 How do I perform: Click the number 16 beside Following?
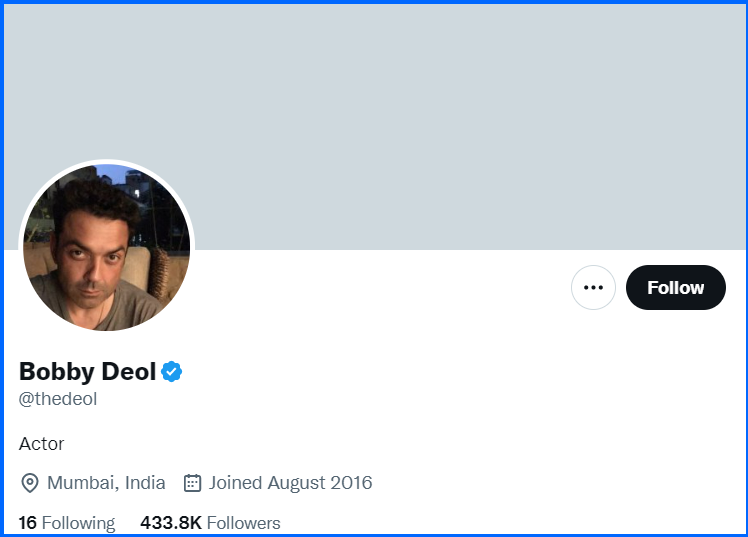click(28, 523)
